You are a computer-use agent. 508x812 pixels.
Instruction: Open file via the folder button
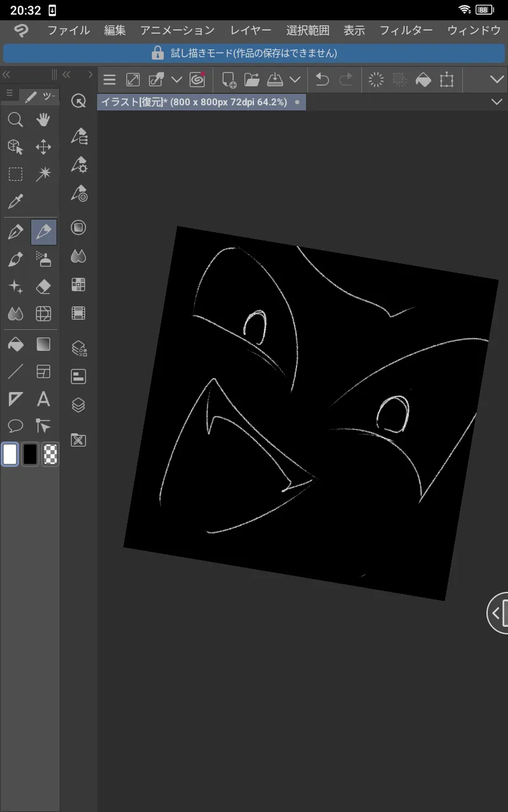pyautogui.click(x=252, y=80)
